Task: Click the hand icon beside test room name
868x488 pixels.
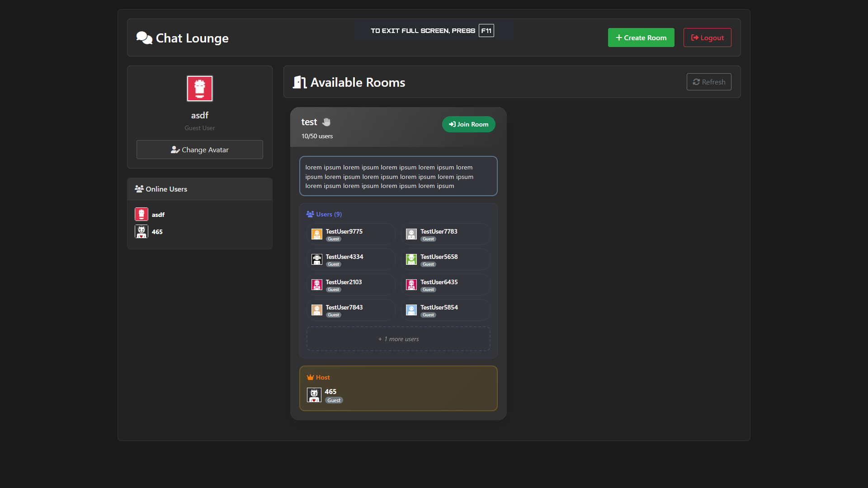Action: coord(326,122)
